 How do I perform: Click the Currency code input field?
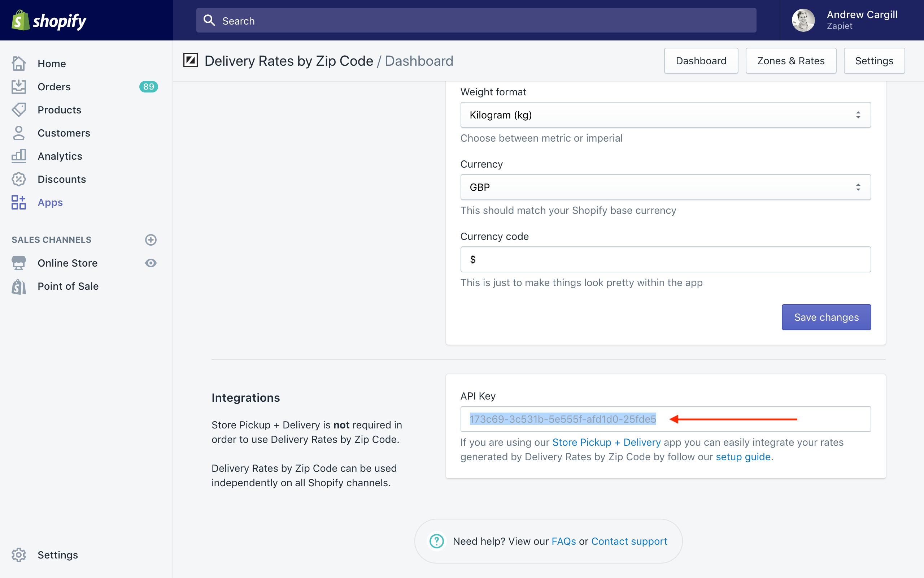point(666,259)
